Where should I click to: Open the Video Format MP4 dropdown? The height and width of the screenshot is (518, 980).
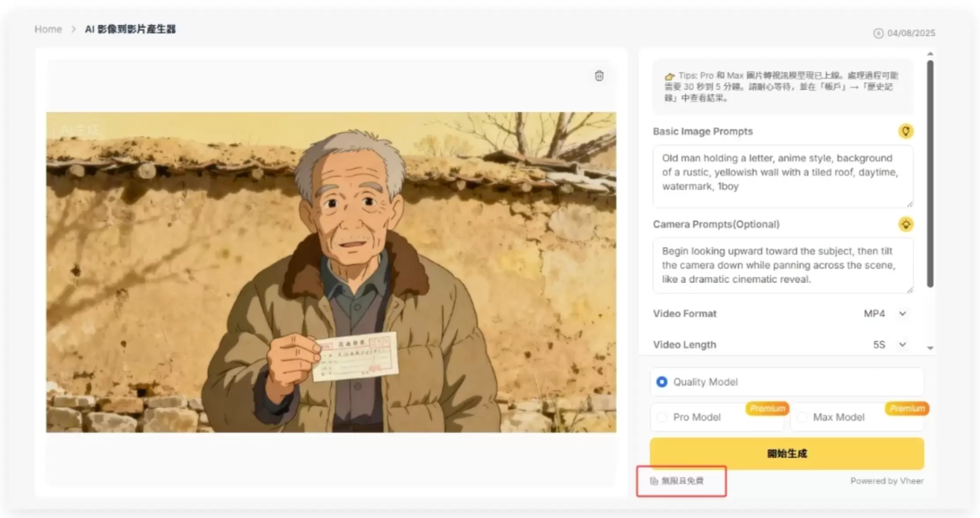pos(885,314)
